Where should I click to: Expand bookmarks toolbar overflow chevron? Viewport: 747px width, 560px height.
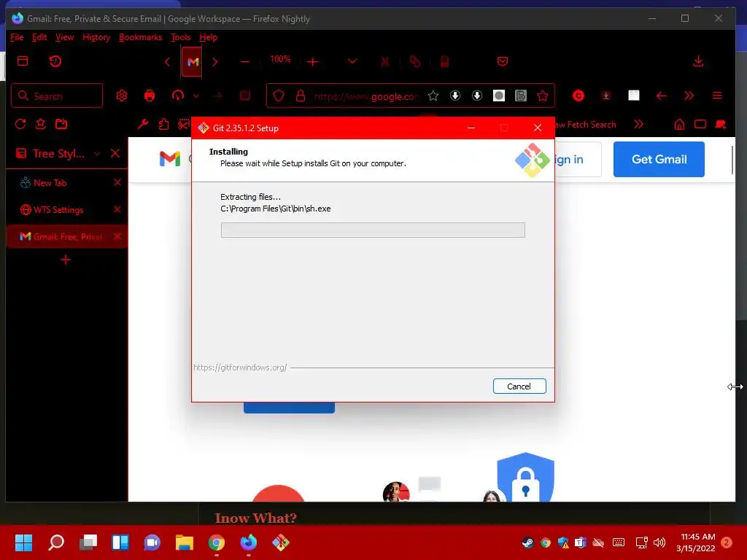point(638,124)
